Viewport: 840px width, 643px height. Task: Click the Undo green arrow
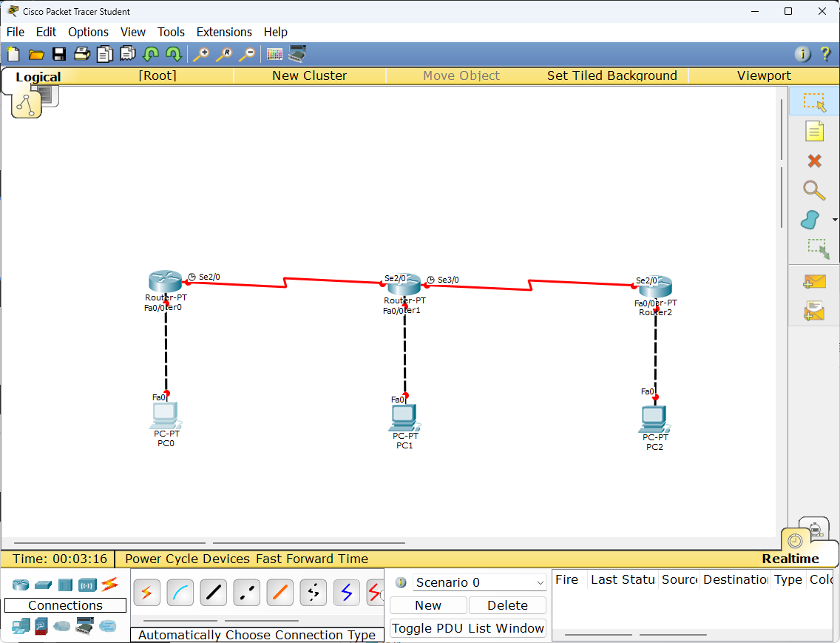[151, 54]
